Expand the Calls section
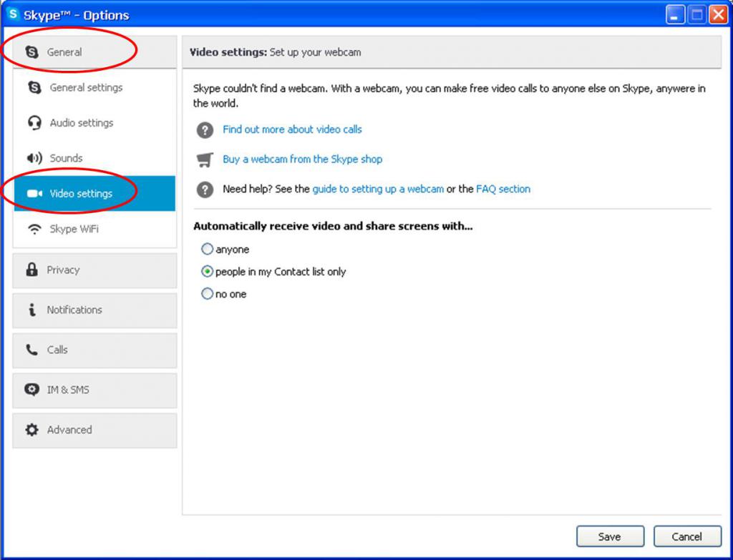The image size is (733, 560). [x=94, y=350]
